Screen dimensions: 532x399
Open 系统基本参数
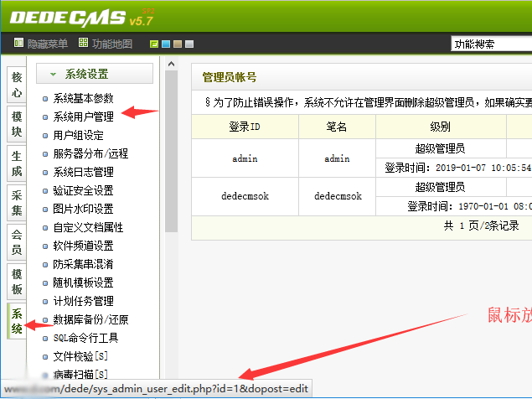coord(83,98)
